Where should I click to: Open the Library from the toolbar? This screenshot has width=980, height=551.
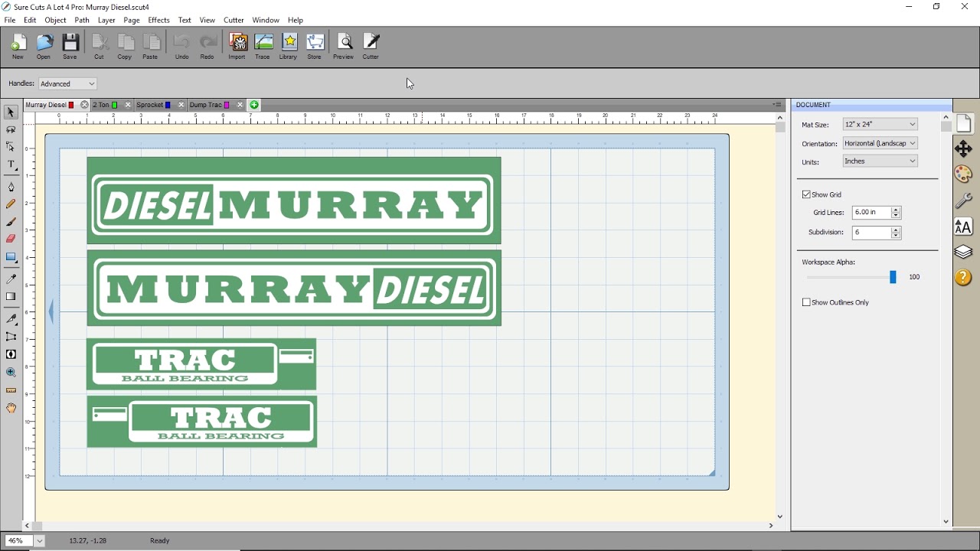point(289,47)
